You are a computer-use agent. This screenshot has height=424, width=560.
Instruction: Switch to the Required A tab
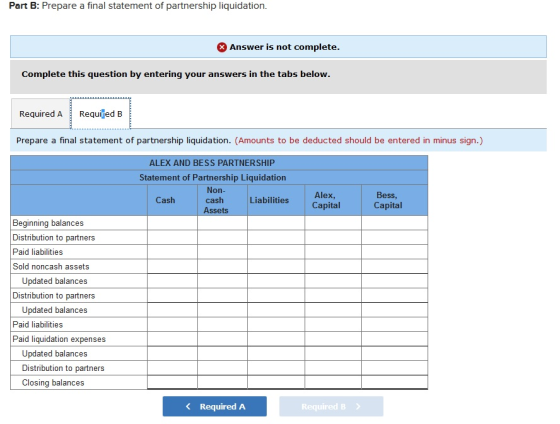pyautogui.click(x=41, y=114)
